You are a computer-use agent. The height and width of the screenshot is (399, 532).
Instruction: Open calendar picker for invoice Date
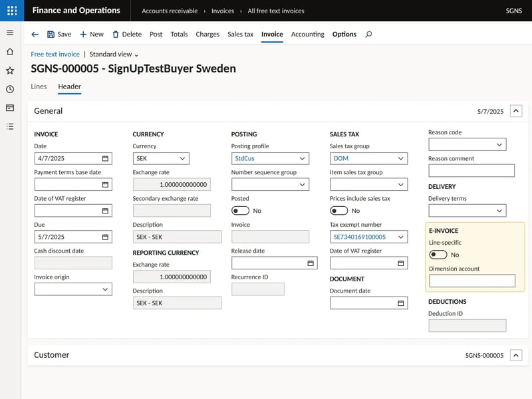pyautogui.click(x=105, y=158)
